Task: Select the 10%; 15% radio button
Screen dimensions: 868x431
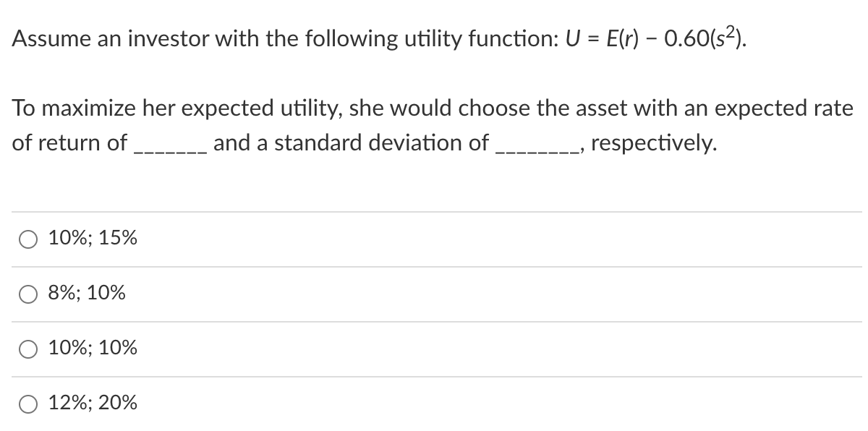Action: (27, 238)
